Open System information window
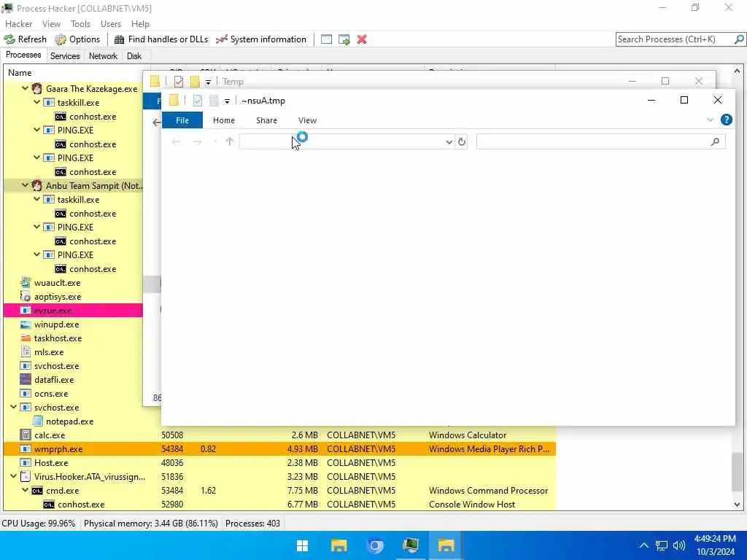This screenshot has width=747, height=560. (261, 39)
